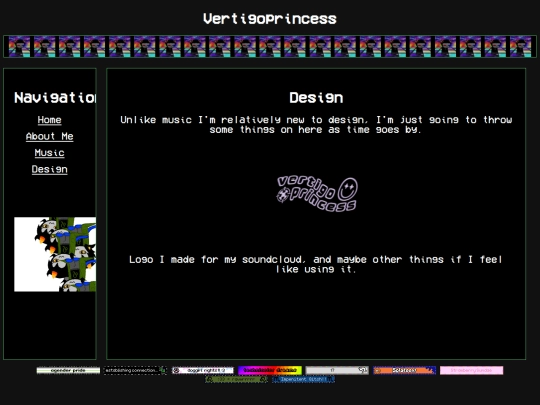
Task: Click the text 'Logo I made for my soundcloud'
Action: click(217, 259)
